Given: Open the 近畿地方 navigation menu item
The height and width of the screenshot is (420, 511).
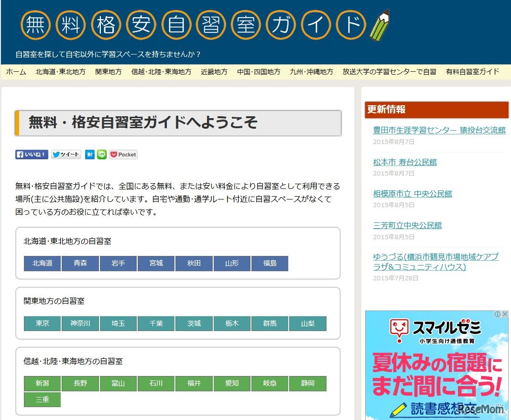Looking at the screenshot, I should pyautogui.click(x=214, y=72).
